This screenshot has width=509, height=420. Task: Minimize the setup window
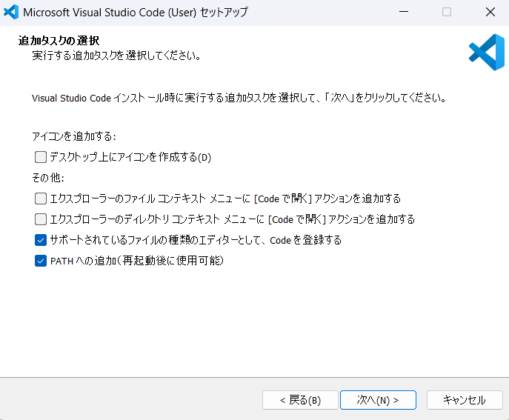pos(404,12)
